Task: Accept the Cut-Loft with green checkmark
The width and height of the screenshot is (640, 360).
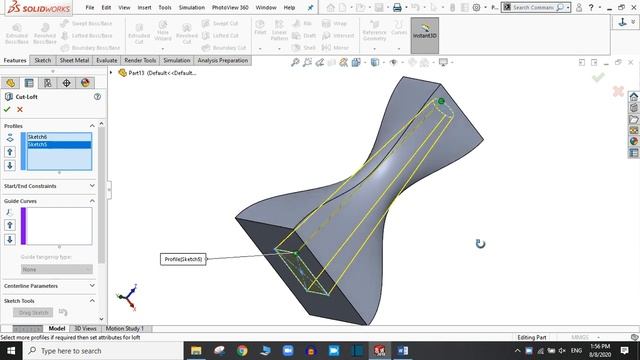Action: (x=7, y=109)
